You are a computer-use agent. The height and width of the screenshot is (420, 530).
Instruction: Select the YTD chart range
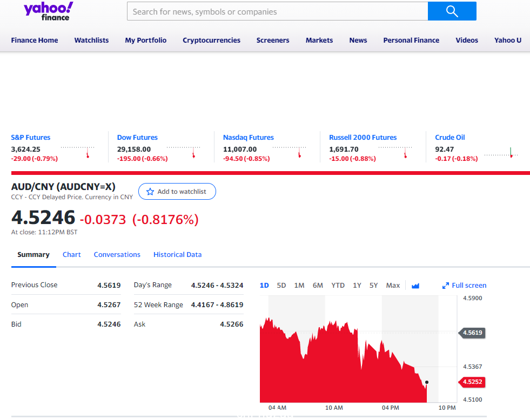[338, 286]
